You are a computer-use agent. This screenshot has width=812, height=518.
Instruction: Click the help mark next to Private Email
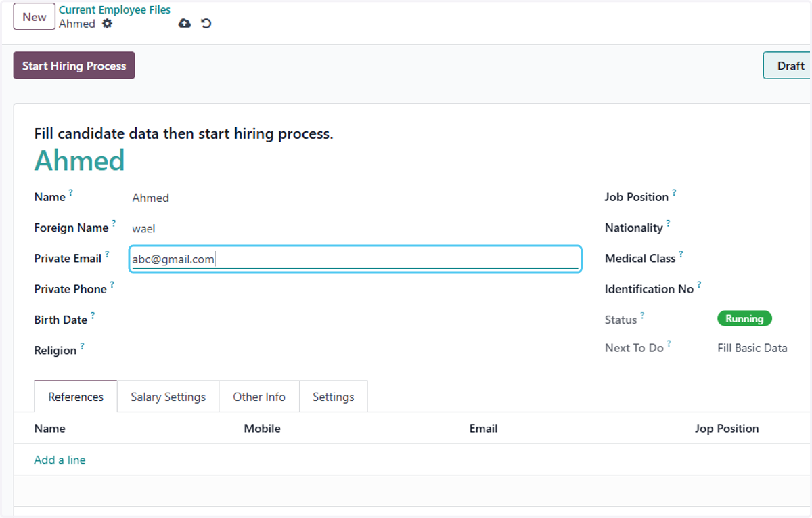107,254
